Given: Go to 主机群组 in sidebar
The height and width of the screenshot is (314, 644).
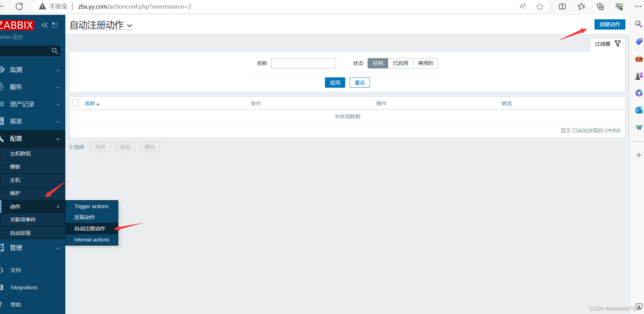Looking at the screenshot, I should [33, 154].
